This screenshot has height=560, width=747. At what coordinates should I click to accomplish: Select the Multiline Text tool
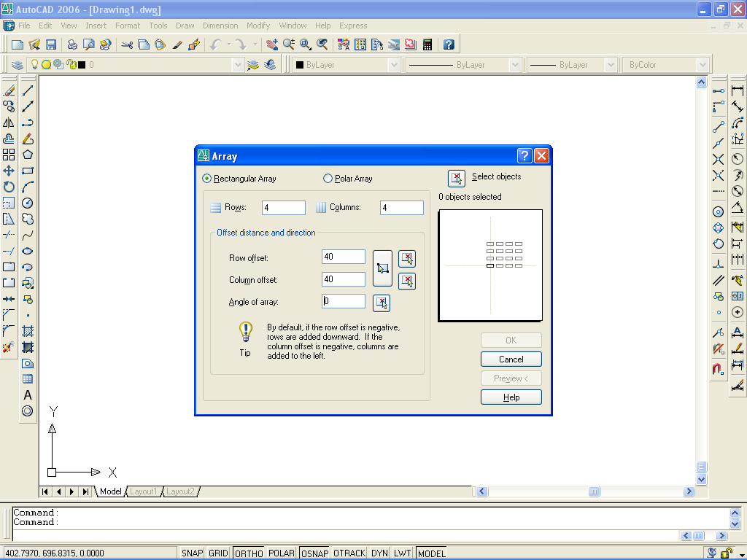[x=28, y=395]
